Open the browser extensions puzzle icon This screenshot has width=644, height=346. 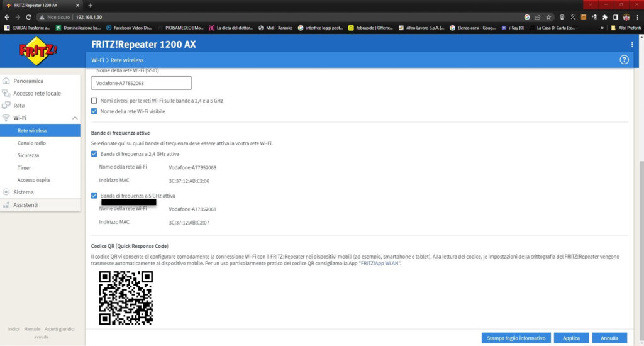(x=604, y=17)
